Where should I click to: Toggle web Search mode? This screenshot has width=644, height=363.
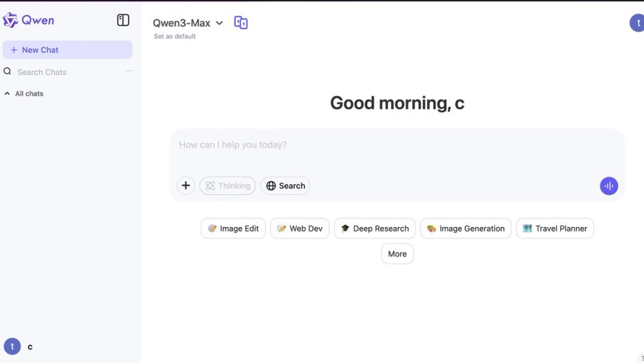click(285, 186)
